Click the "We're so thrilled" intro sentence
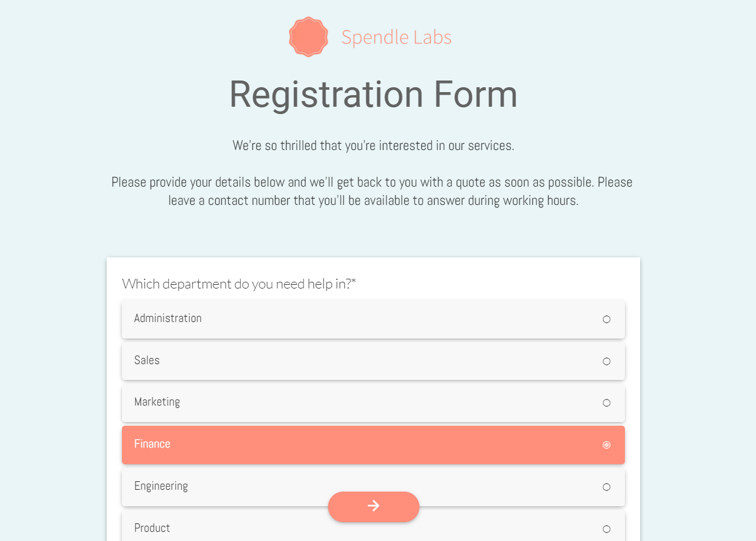Screen dimensions: 756x541 pos(373,146)
